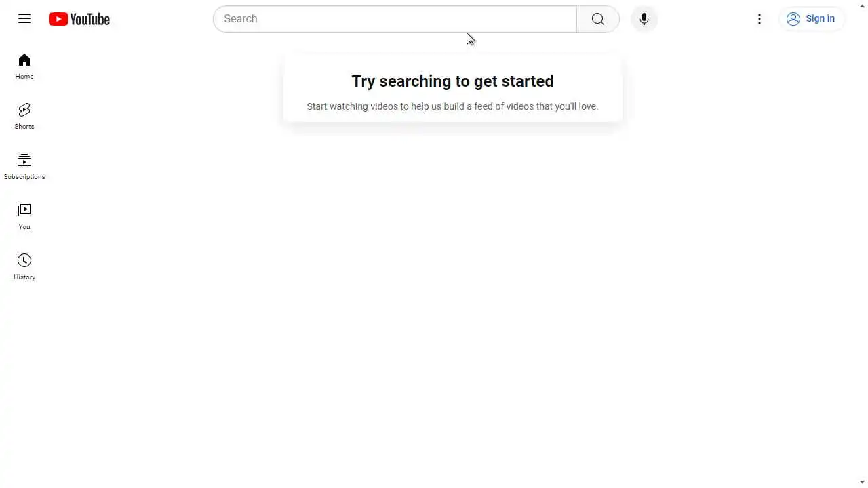Click the account avatar icon in Sign in
This screenshot has width=868, height=488.
point(793,19)
